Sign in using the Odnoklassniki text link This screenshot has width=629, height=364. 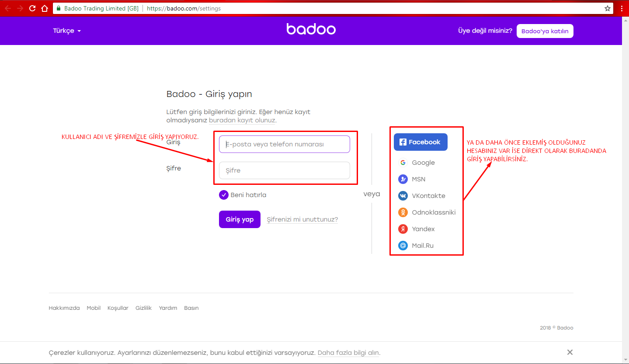(434, 212)
